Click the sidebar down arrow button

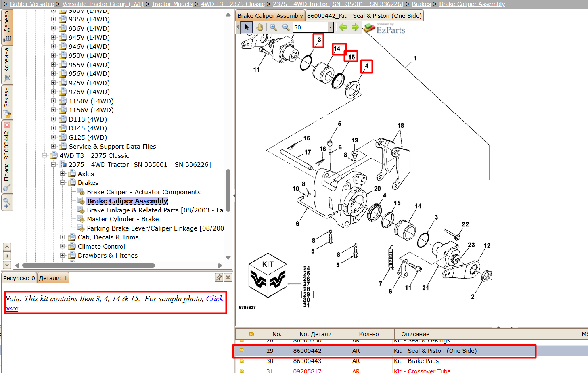(x=7, y=265)
